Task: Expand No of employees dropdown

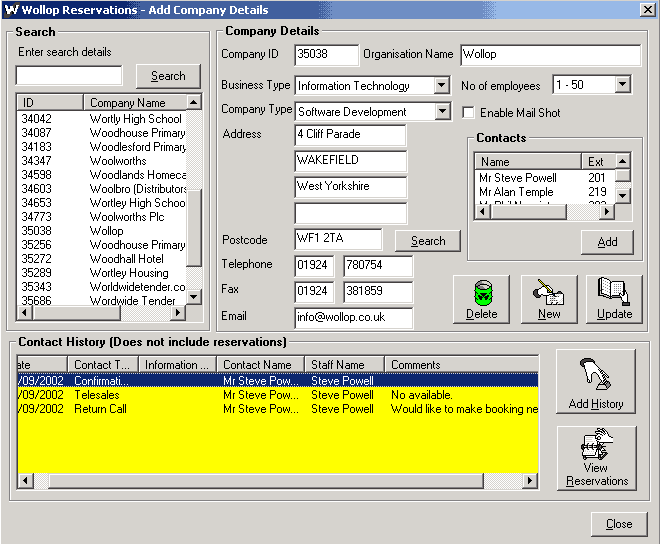Action: [623, 85]
